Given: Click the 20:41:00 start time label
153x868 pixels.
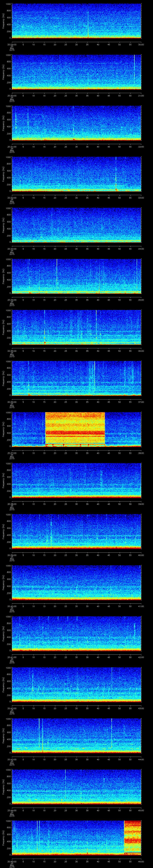Looking at the screenshot, I should coord(12,657).
